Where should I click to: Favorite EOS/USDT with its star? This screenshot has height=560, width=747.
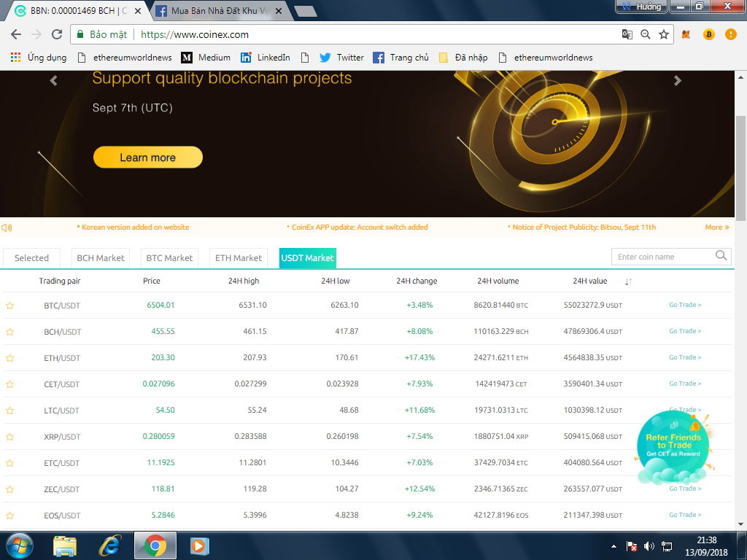[x=10, y=516]
